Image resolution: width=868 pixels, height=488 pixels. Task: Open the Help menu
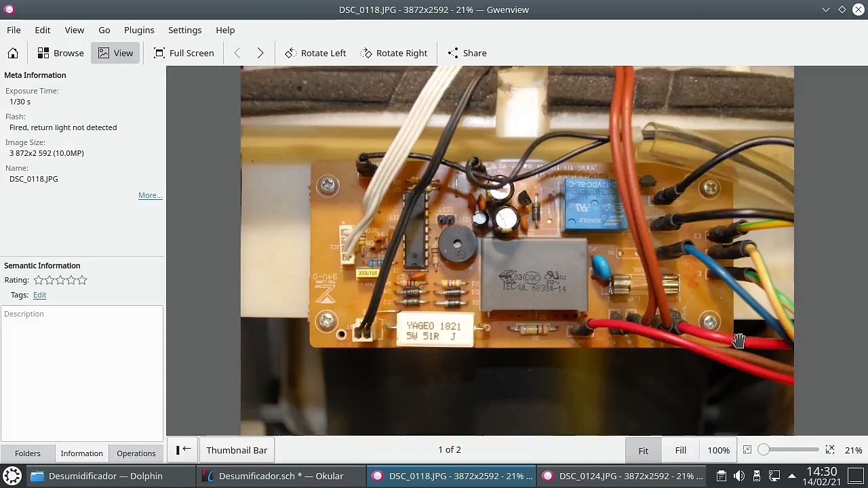[225, 30]
